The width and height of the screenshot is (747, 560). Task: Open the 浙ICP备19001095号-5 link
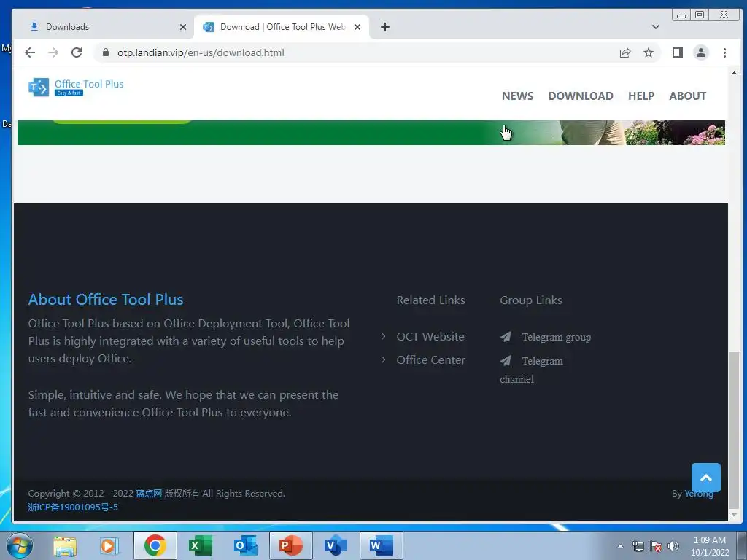point(72,507)
